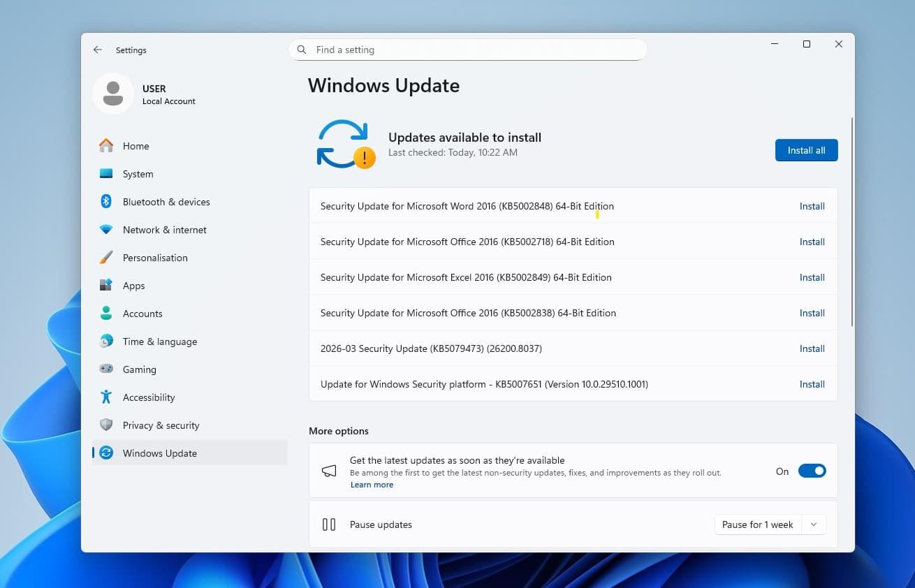The height and width of the screenshot is (588, 915).
Task: Open the Accessibility figure icon
Action: coord(106,397)
